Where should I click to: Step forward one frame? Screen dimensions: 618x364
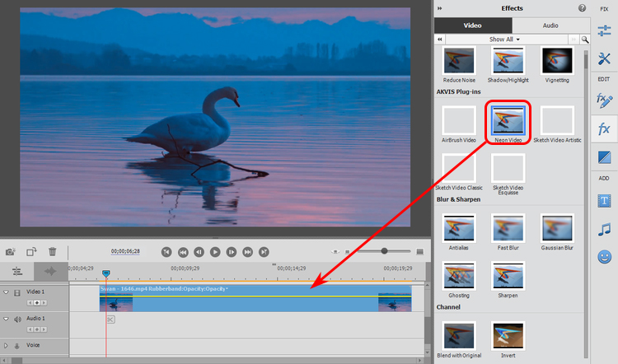pyautogui.click(x=232, y=252)
